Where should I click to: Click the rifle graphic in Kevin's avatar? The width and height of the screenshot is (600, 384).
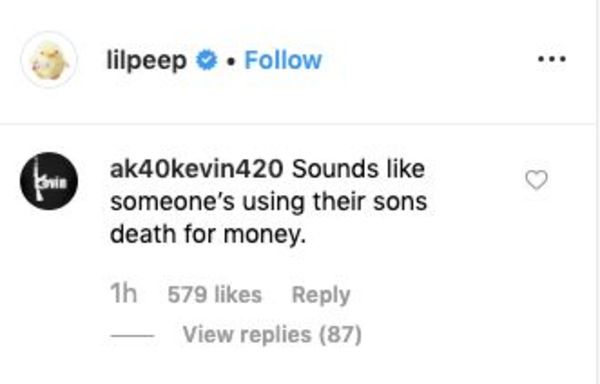[38, 179]
